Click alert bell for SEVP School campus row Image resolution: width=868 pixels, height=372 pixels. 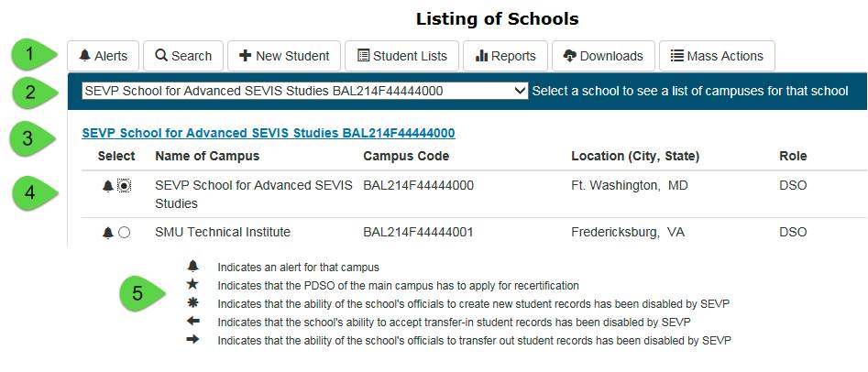(x=108, y=187)
